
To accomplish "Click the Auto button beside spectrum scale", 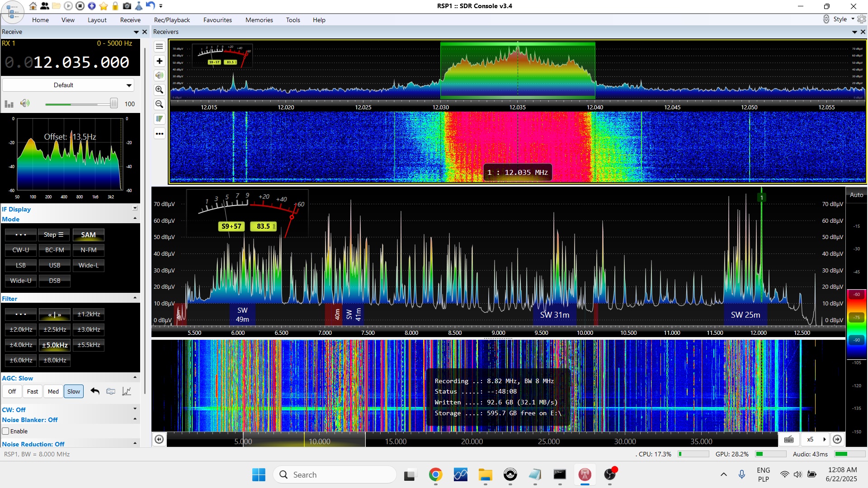I will 856,195.
